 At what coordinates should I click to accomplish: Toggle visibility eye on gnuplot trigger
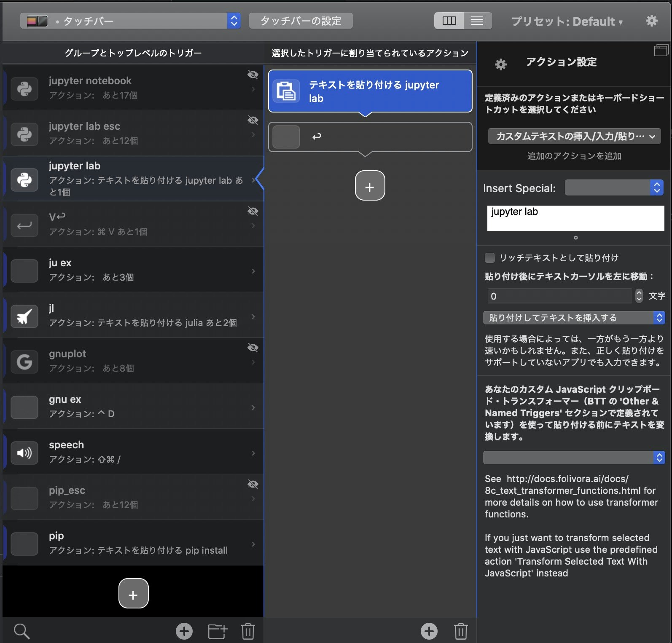(253, 348)
